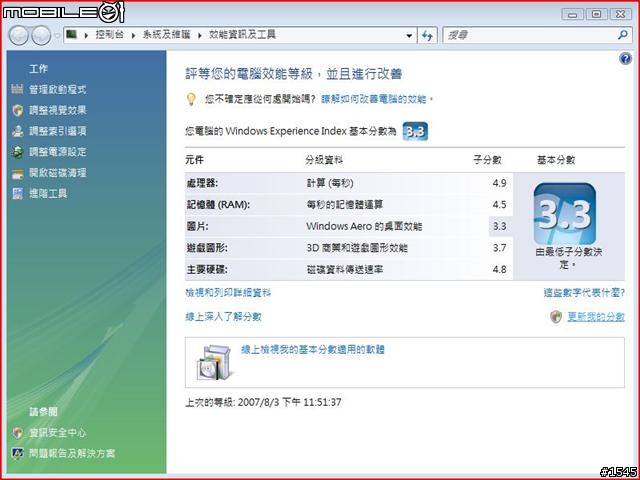Open 線上深入了解分數 link
Image resolution: width=640 pixels, height=480 pixels.
pyautogui.click(x=223, y=317)
